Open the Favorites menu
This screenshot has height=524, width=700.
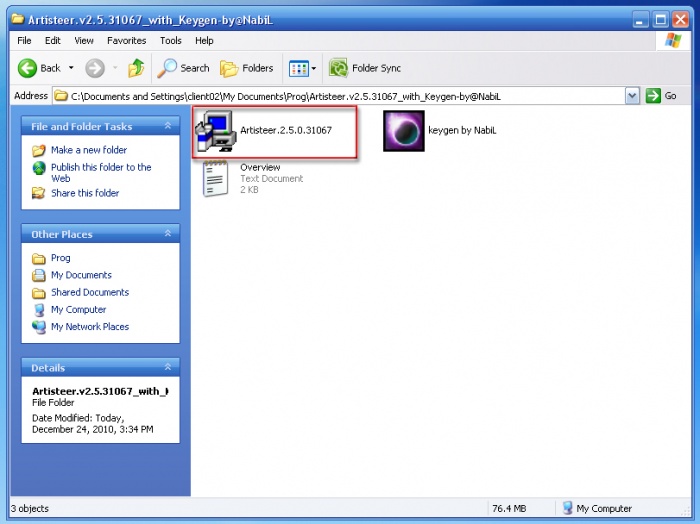tap(126, 41)
